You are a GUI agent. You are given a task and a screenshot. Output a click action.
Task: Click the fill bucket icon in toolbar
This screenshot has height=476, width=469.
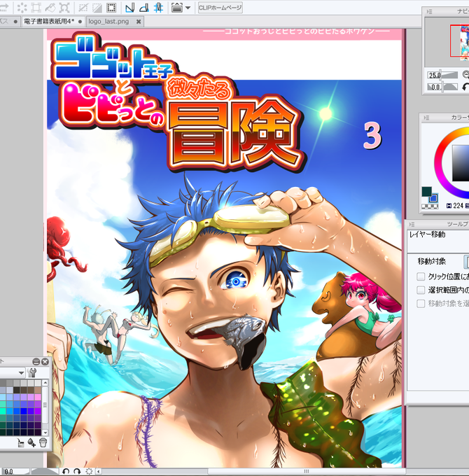pos(50,8)
